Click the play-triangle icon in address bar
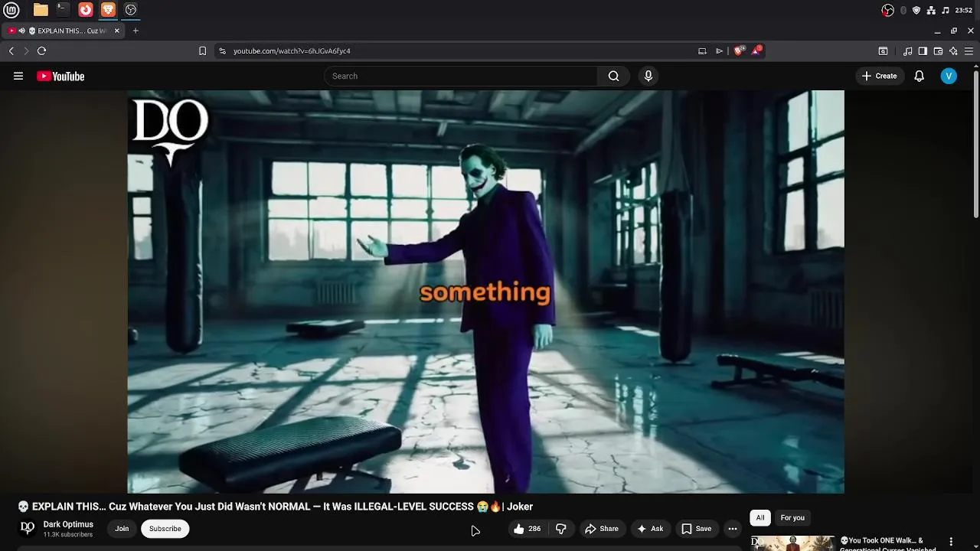 [719, 51]
